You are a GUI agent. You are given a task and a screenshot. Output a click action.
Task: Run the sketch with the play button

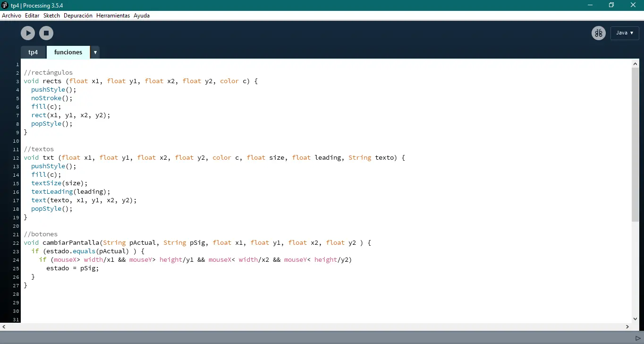click(x=28, y=33)
